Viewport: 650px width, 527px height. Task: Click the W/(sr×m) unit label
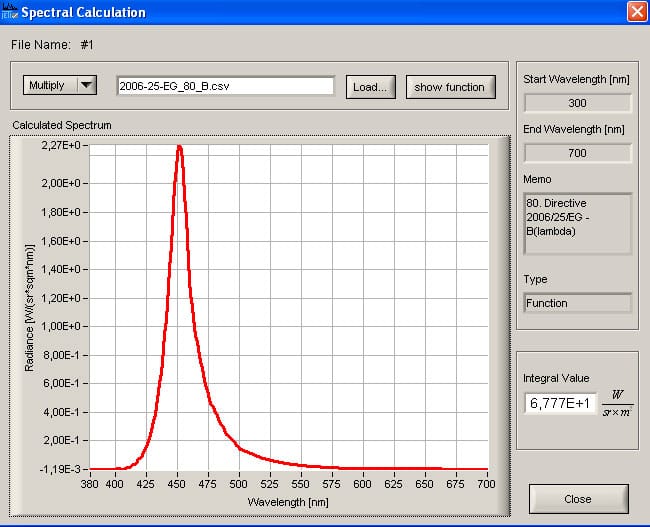pos(617,403)
